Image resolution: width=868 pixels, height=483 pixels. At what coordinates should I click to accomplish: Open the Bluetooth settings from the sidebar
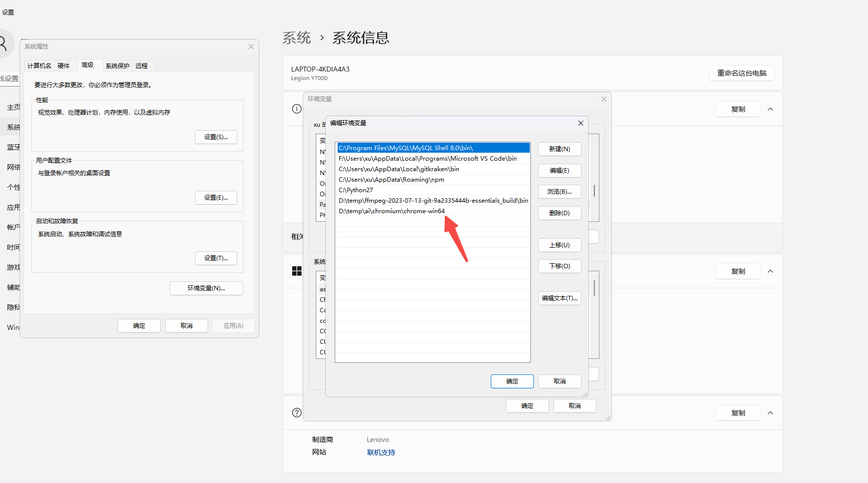[x=13, y=147]
